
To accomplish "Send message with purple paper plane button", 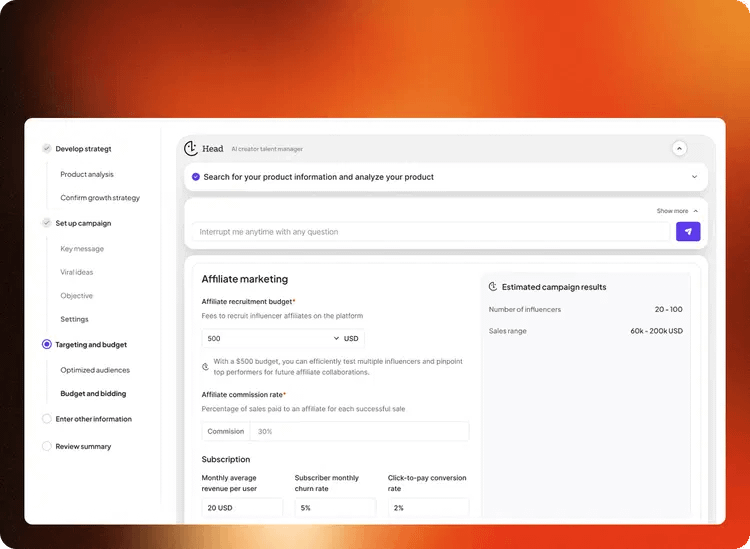I will click(x=688, y=231).
